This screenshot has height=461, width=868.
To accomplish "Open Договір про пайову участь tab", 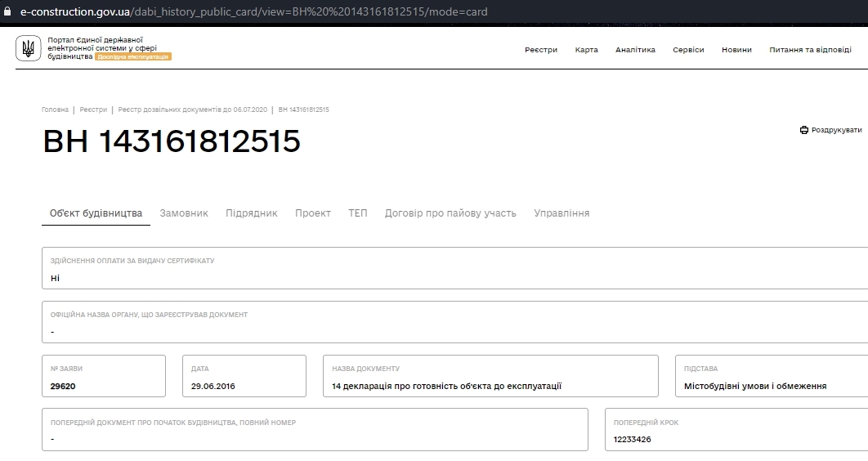I will (x=450, y=213).
